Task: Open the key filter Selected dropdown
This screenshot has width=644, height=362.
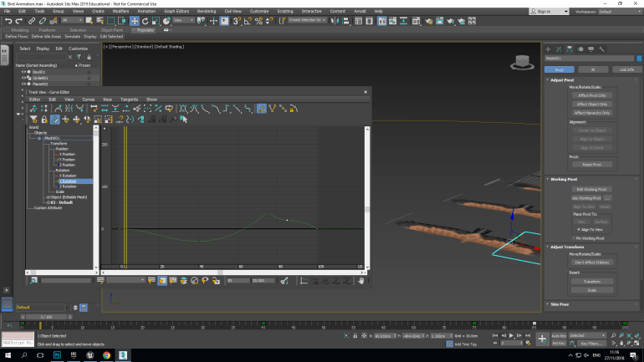Action: pos(587,336)
